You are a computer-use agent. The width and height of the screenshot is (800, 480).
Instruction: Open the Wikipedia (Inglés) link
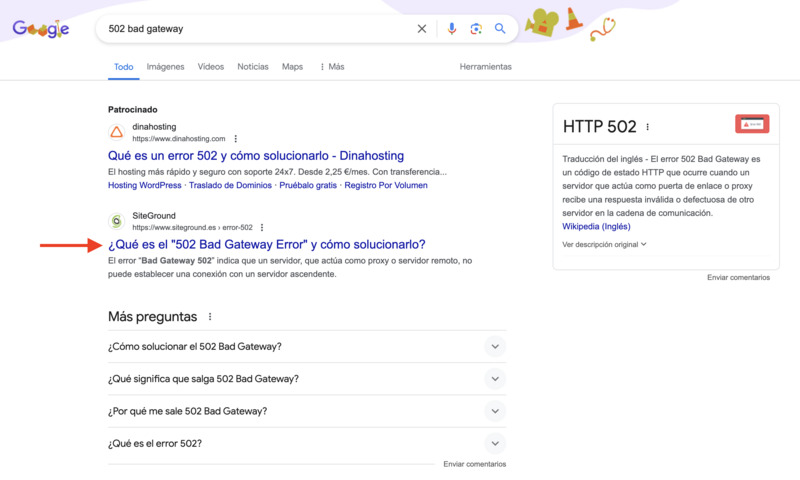[x=596, y=226]
